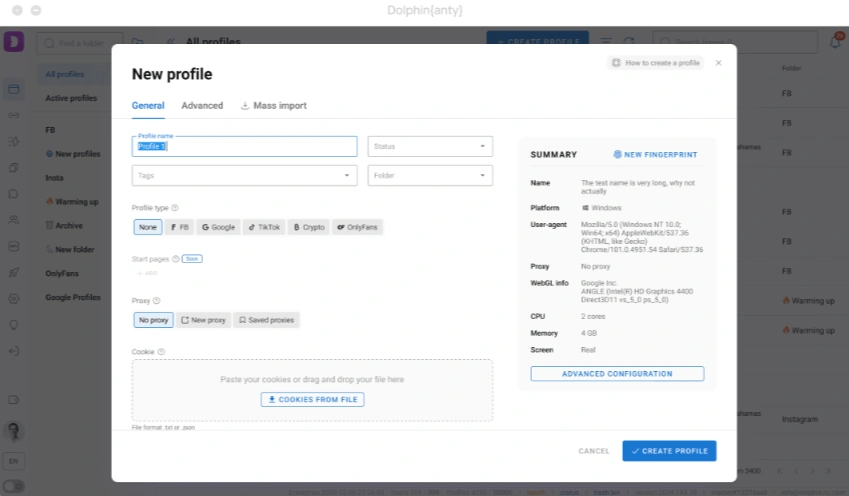The image size is (849, 496).
Task: Go to the previous page in the background pagination
Action: pyautogui.click(x=796, y=471)
